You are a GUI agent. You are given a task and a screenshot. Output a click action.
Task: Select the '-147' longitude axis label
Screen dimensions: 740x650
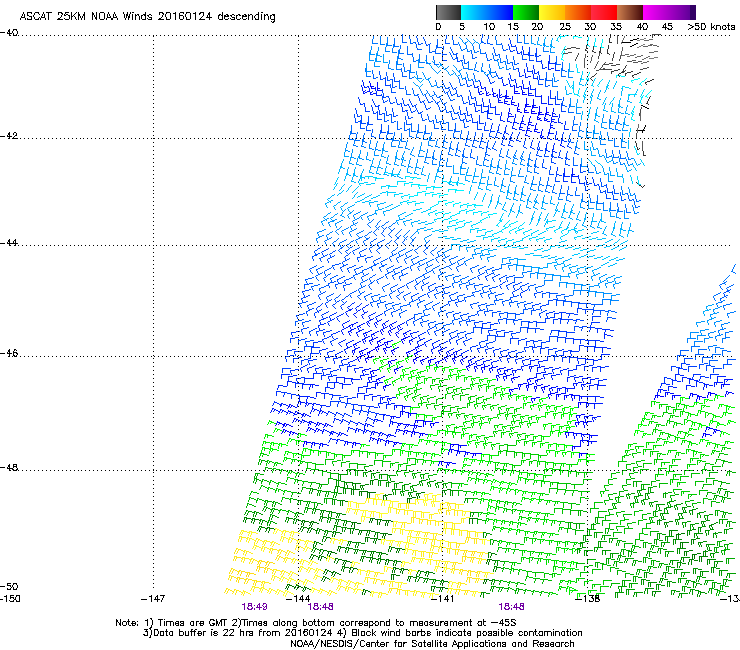pyautogui.click(x=153, y=599)
